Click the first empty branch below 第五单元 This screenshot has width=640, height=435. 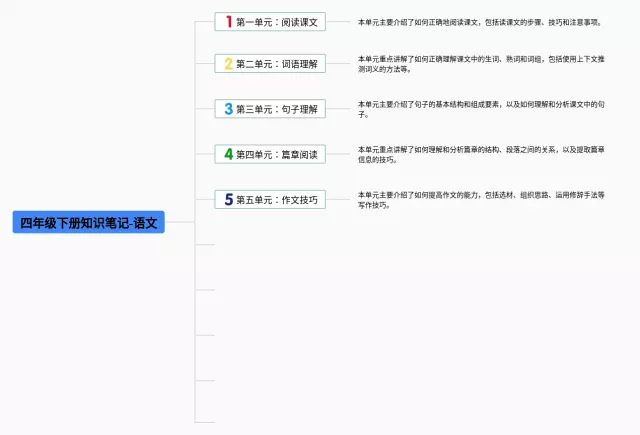[205, 244]
